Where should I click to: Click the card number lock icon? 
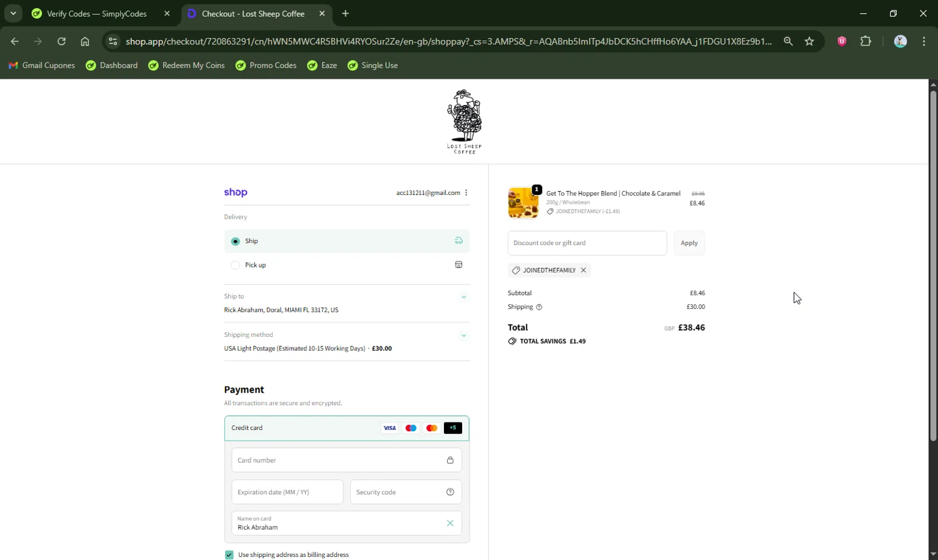pyautogui.click(x=450, y=460)
